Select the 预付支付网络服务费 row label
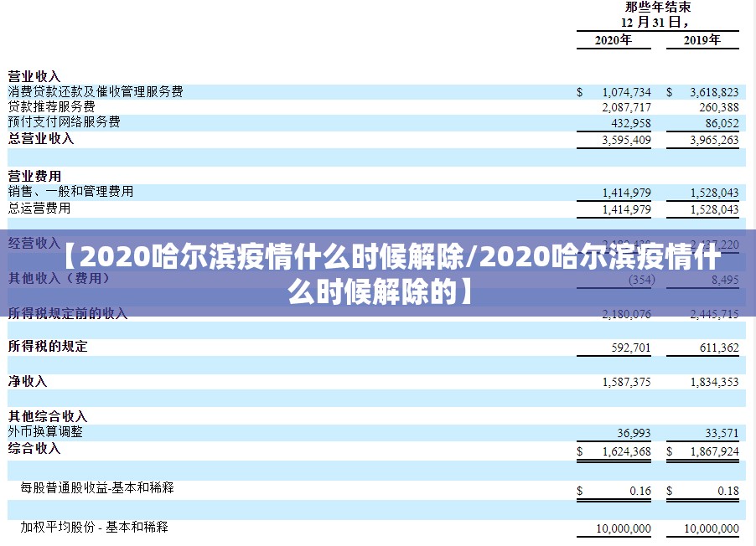The width and height of the screenshot is (756, 546). coord(64,122)
